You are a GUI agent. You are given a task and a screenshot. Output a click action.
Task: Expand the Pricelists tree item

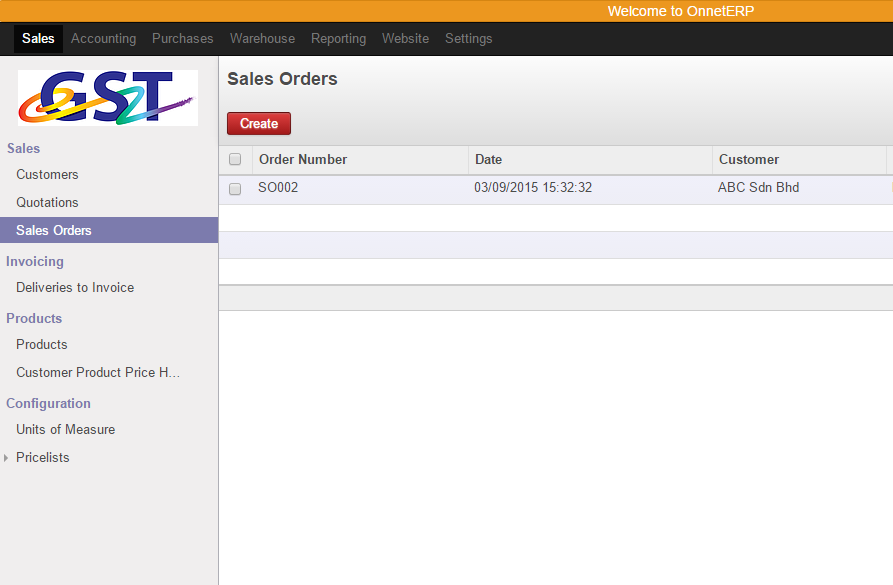pos(7,457)
